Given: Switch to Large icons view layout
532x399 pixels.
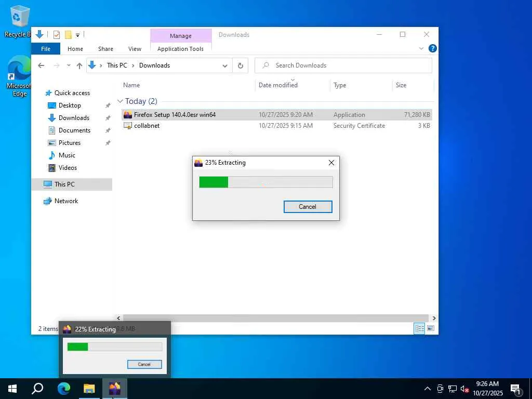Looking at the screenshot, I should coord(431,328).
